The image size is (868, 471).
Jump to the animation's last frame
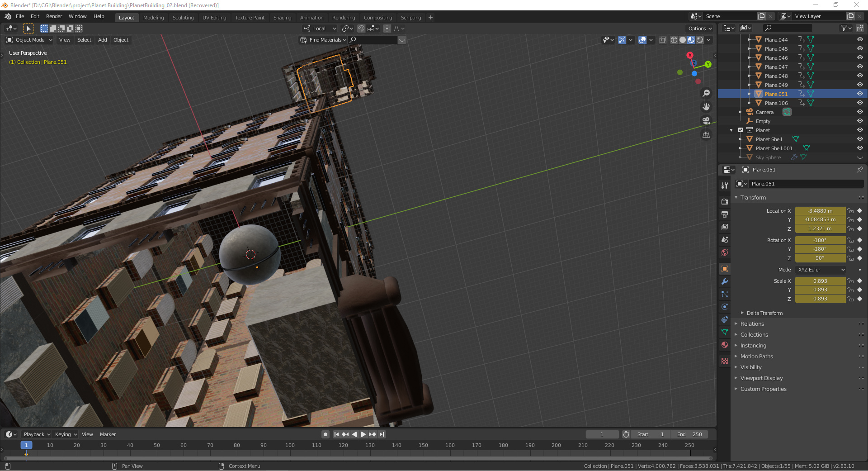pyautogui.click(x=382, y=434)
